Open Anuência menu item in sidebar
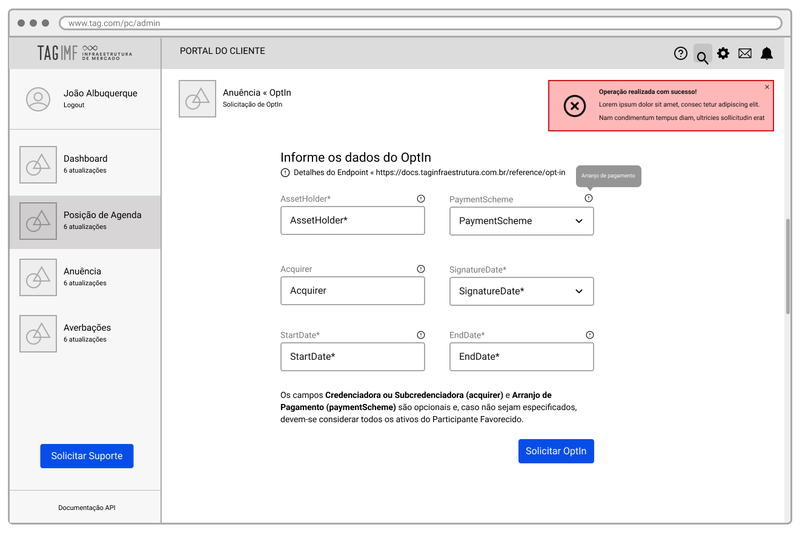Screen dimensions: 800x533 85,277
